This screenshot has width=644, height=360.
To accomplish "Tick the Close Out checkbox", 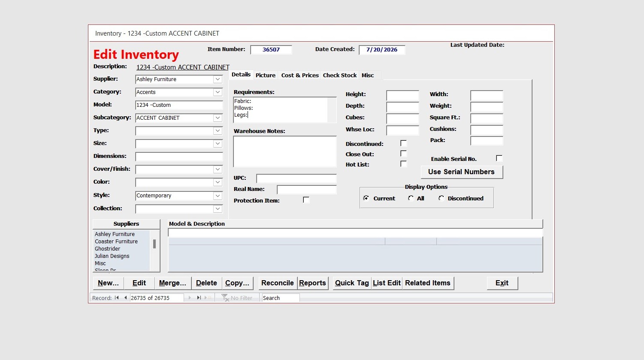I will [403, 154].
